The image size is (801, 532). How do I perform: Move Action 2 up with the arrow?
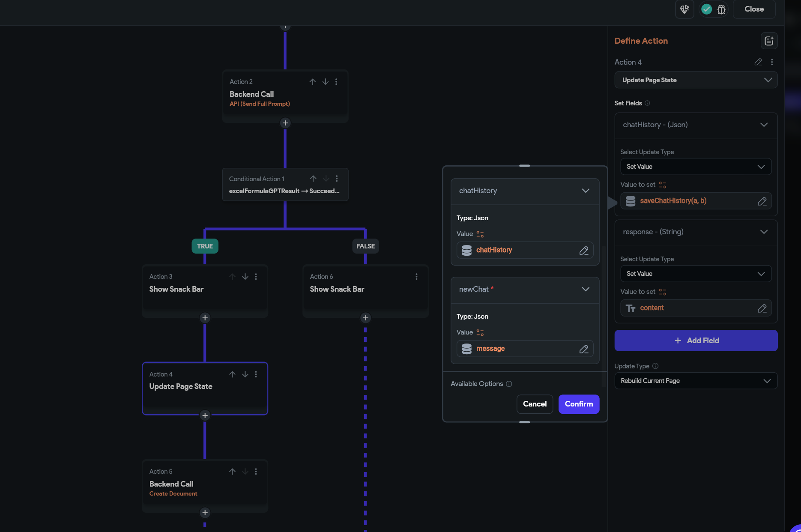point(313,81)
